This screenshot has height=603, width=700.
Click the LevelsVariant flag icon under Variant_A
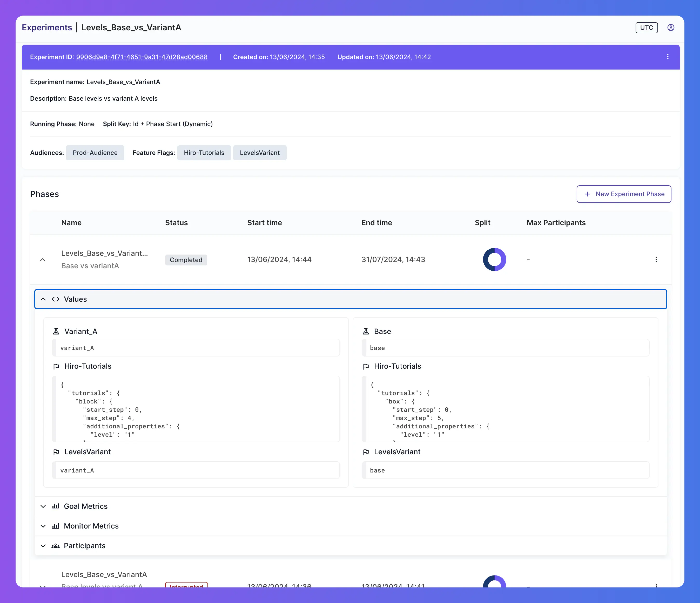point(56,452)
